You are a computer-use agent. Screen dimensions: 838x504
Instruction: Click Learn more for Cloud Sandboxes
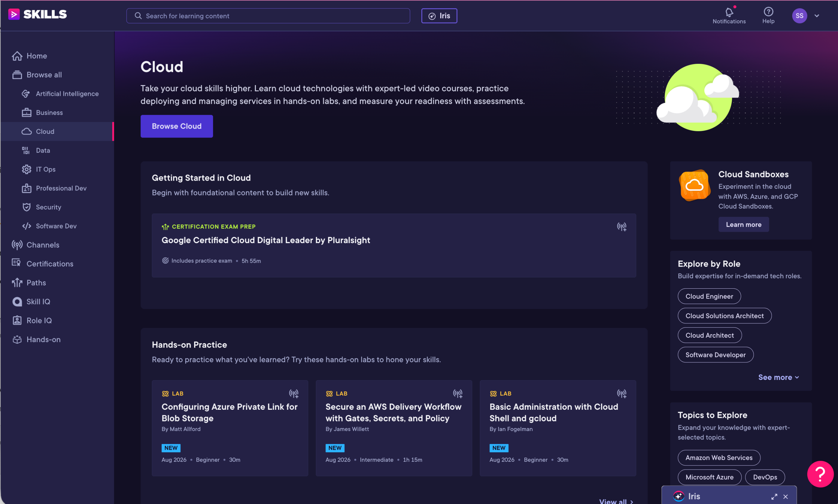(744, 225)
